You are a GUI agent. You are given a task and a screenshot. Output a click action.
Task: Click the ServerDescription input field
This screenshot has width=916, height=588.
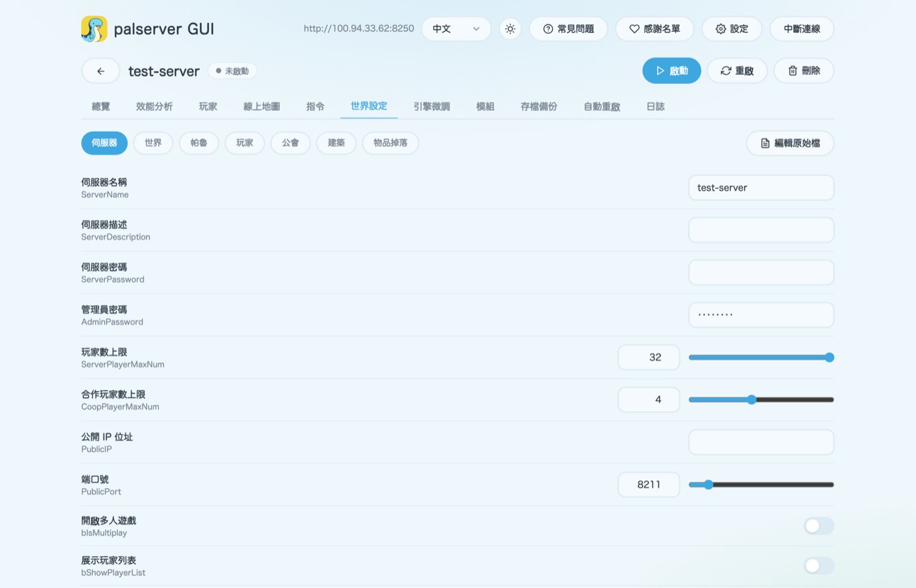pos(761,230)
